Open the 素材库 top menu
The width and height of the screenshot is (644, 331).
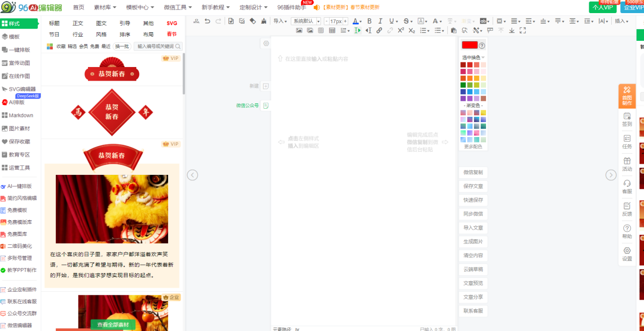105,8
